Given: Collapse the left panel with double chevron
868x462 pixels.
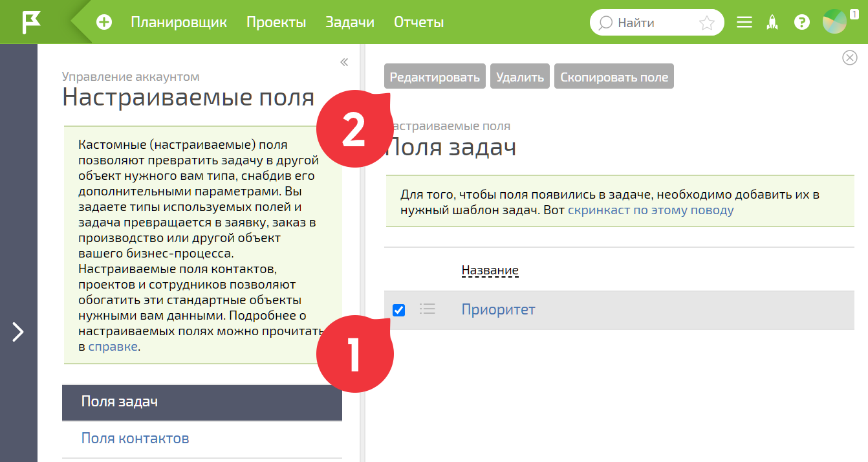Looking at the screenshot, I should point(344,62).
